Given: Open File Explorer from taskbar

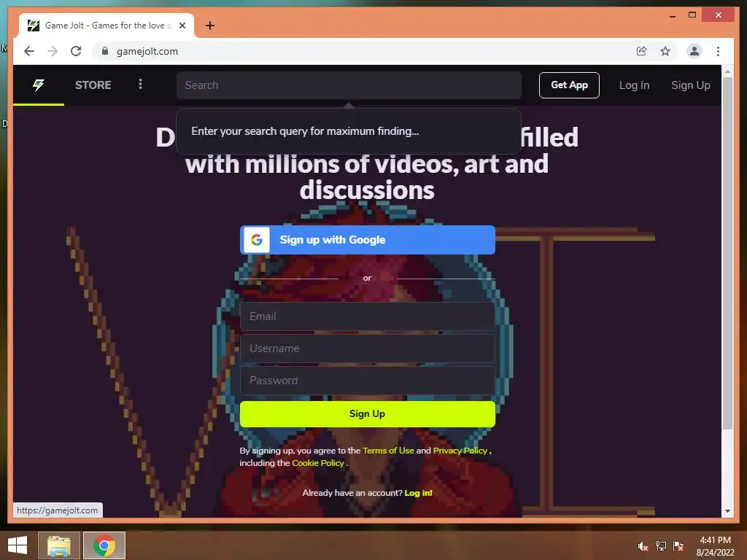Looking at the screenshot, I should (59, 545).
